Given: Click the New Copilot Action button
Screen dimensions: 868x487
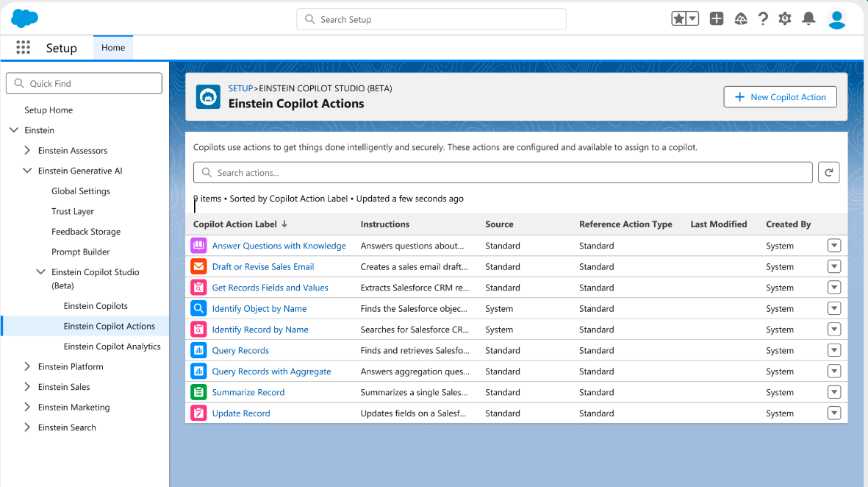Looking at the screenshot, I should tap(780, 96).
